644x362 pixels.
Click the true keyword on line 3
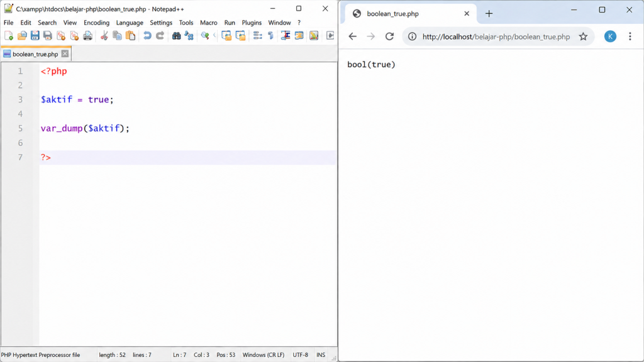pyautogui.click(x=99, y=100)
